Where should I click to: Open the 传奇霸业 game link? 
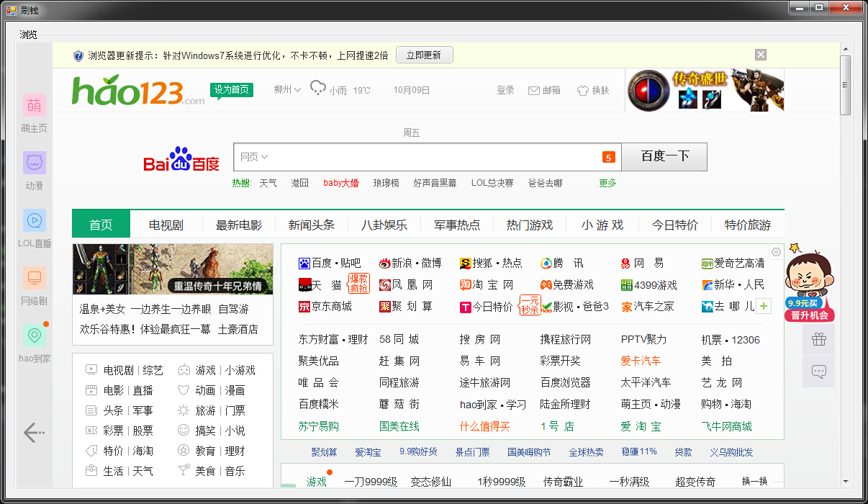(563, 482)
